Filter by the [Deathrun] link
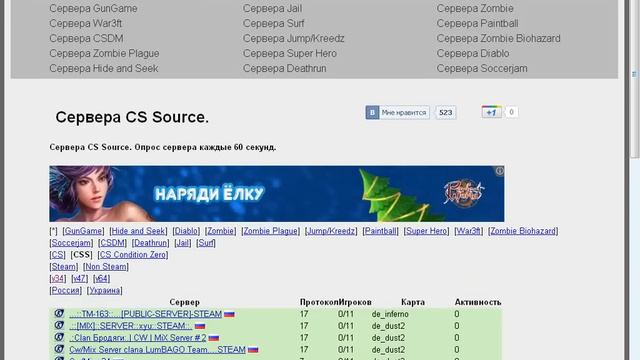Image resolution: width=640 pixels, height=360 pixels. [150, 243]
